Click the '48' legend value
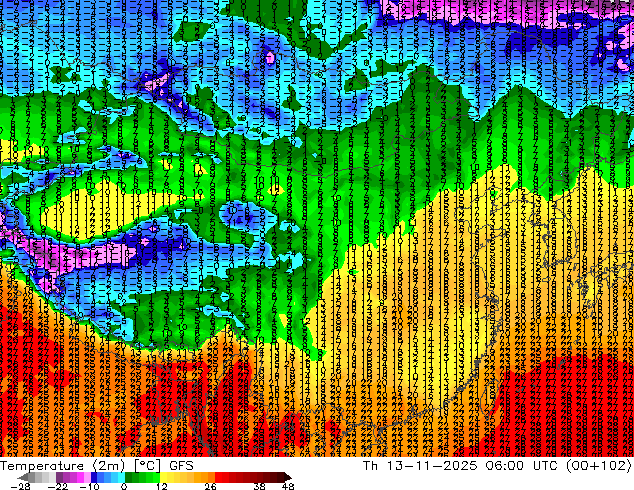The image size is (634, 490). point(288,486)
